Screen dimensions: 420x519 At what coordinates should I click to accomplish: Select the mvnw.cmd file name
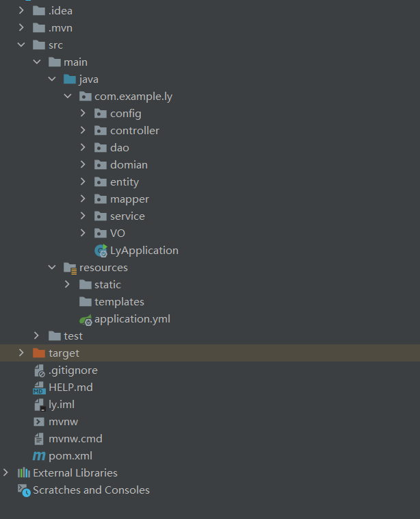click(75, 439)
